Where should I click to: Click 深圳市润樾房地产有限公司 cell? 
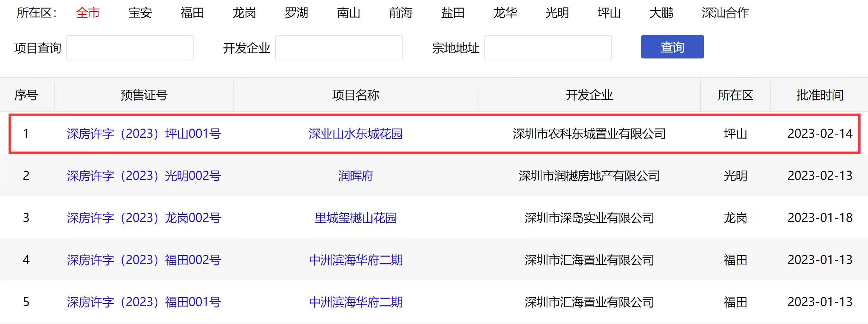[589, 176]
